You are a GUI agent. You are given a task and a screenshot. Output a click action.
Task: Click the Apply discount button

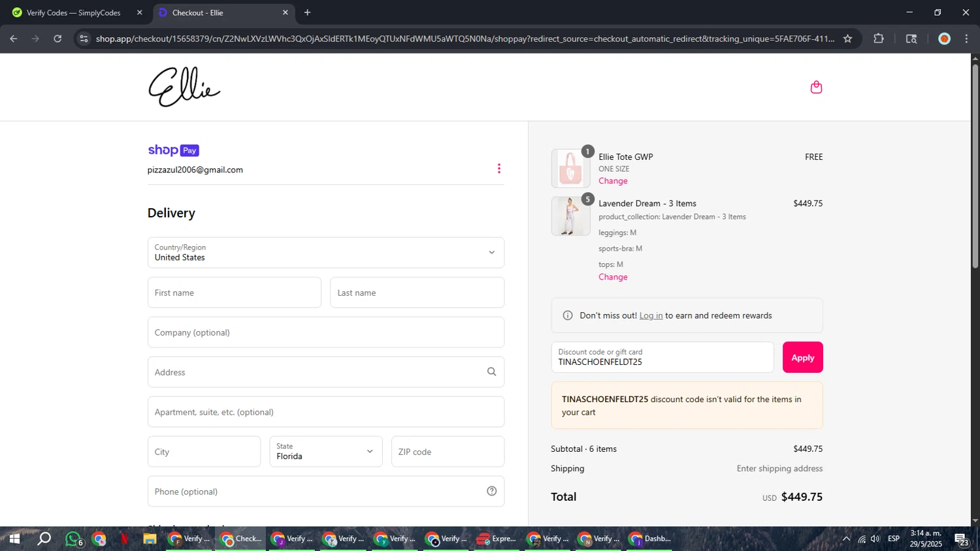pos(803,357)
